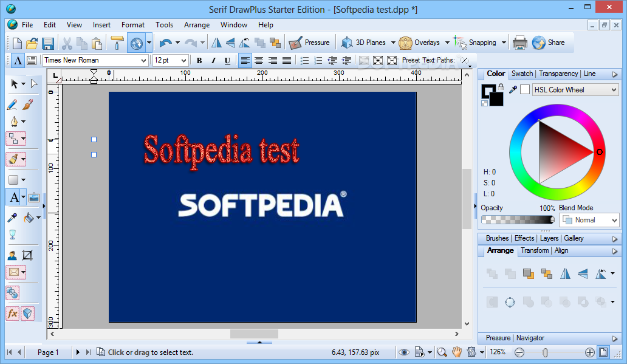Toggle Bold formatting

[199, 60]
